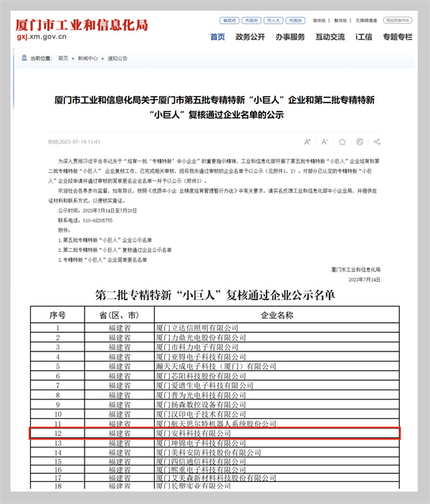Print the article using printer icon

point(360,142)
